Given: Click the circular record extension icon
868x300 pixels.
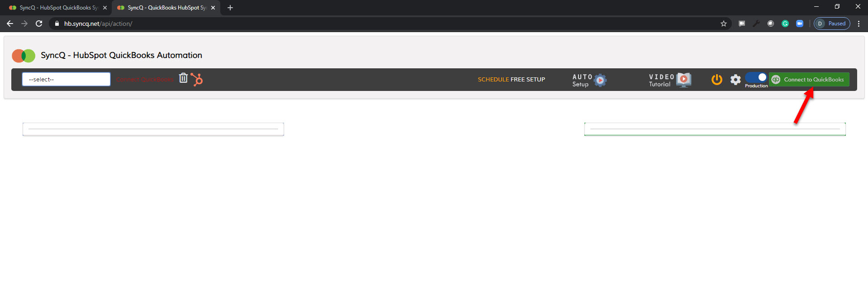Looking at the screenshot, I should (x=771, y=24).
